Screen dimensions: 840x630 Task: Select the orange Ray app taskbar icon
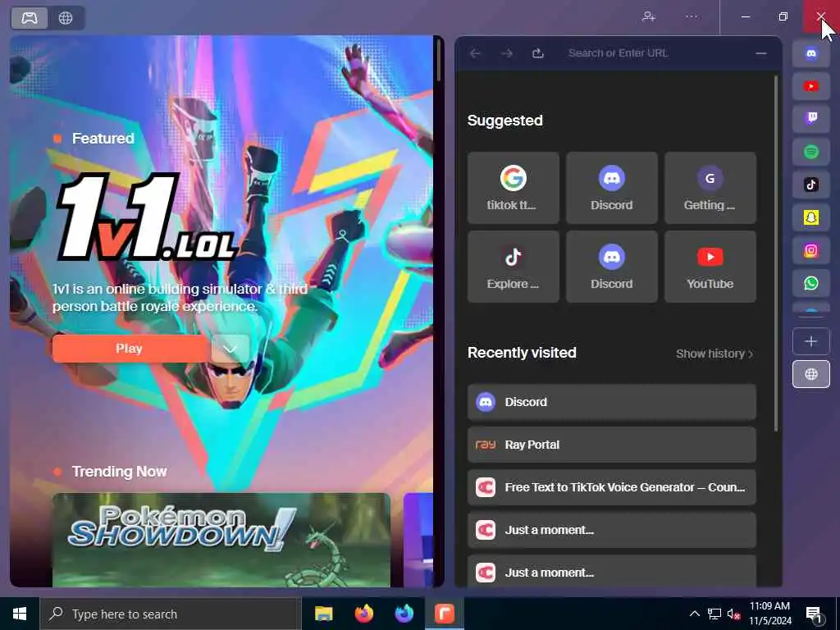click(x=444, y=614)
